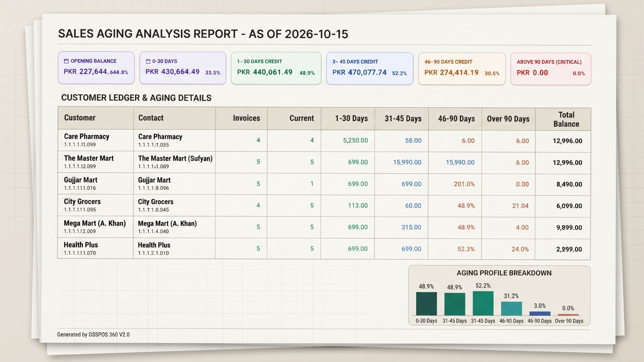The height and width of the screenshot is (362, 644).
Task: Open the Opening Balance summary card
Action: (96, 67)
